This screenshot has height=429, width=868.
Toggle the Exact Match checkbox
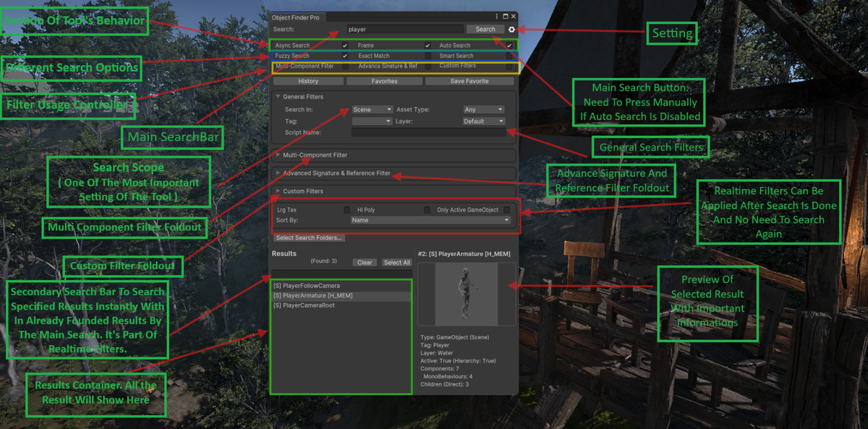pyautogui.click(x=427, y=56)
